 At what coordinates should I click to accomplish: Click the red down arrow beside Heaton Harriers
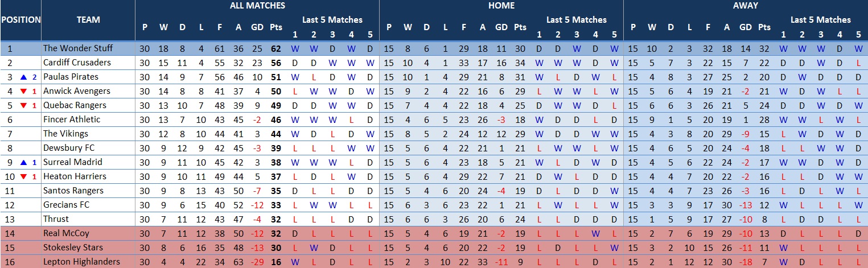23,176
